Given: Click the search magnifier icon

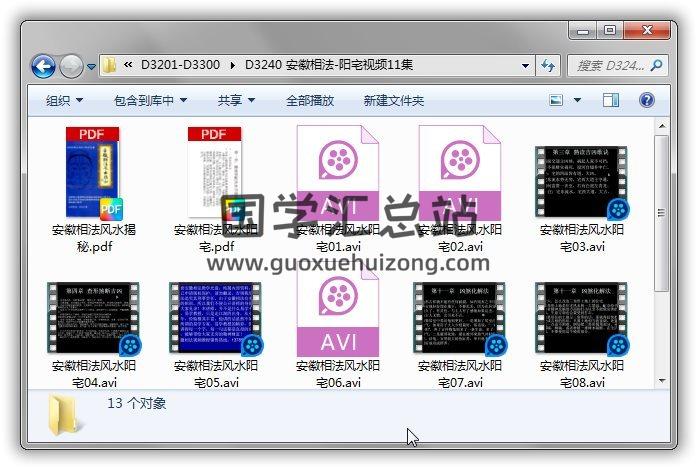Looking at the screenshot, I should [x=656, y=66].
